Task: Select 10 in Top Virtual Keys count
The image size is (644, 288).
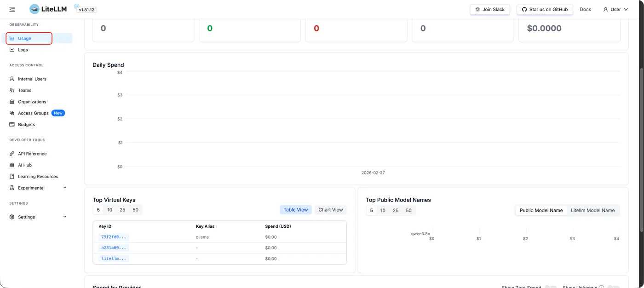Action: coord(109,210)
